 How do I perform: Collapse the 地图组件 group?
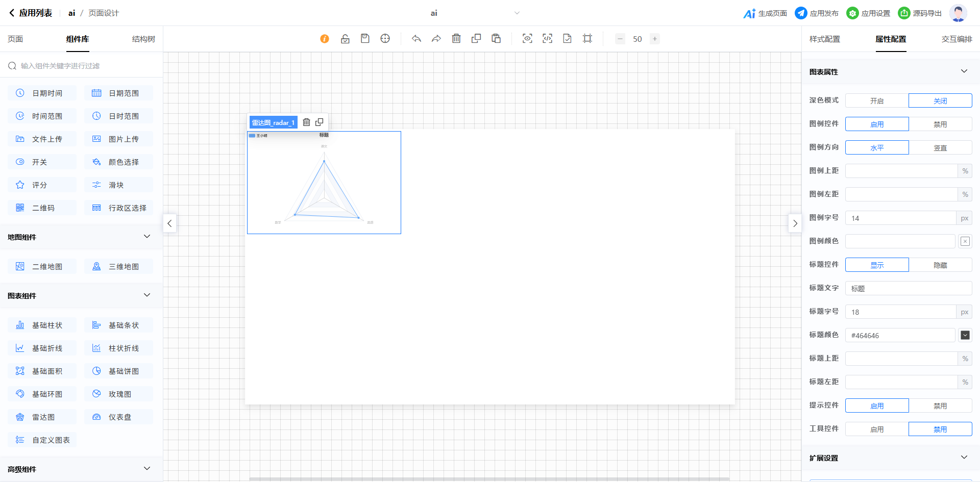coord(147,237)
